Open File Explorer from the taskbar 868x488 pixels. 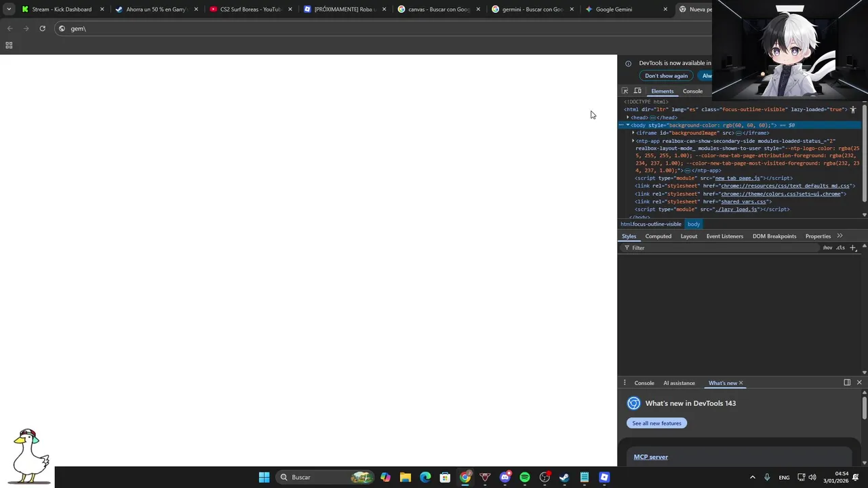click(x=406, y=477)
